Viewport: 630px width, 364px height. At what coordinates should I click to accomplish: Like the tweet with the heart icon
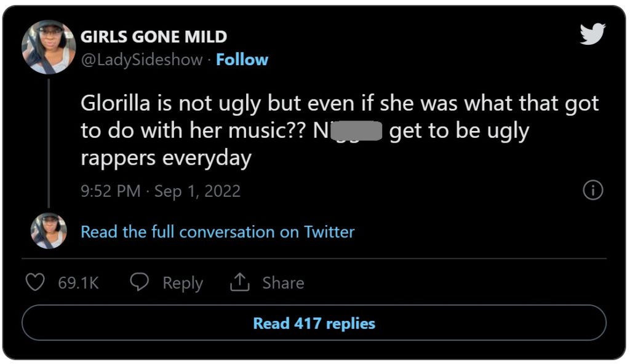point(36,283)
